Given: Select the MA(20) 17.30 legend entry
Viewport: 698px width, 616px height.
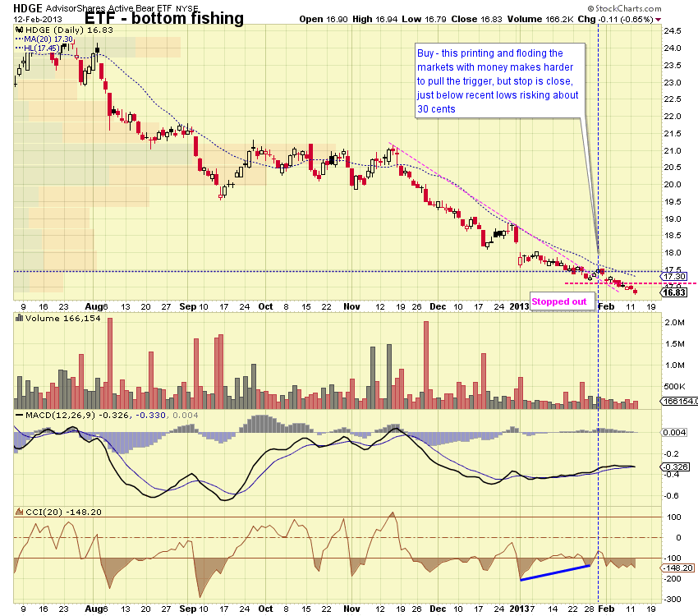Looking at the screenshot, I should coord(46,39).
